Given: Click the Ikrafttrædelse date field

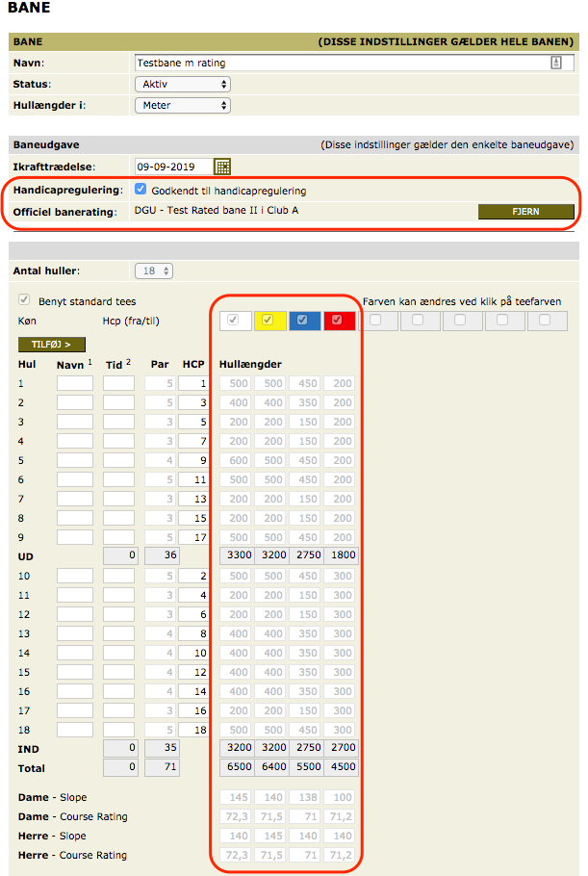Looking at the screenshot, I should click(171, 167).
